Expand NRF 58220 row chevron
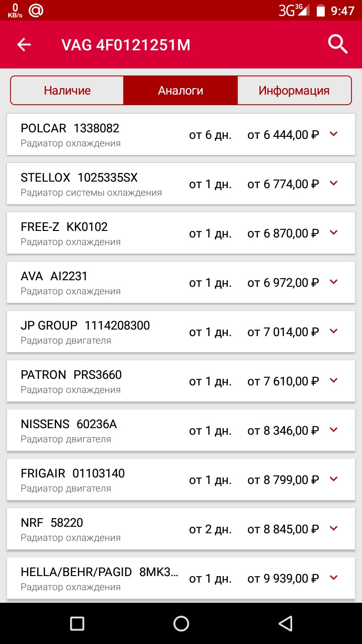The height and width of the screenshot is (644, 362). pos(333,528)
